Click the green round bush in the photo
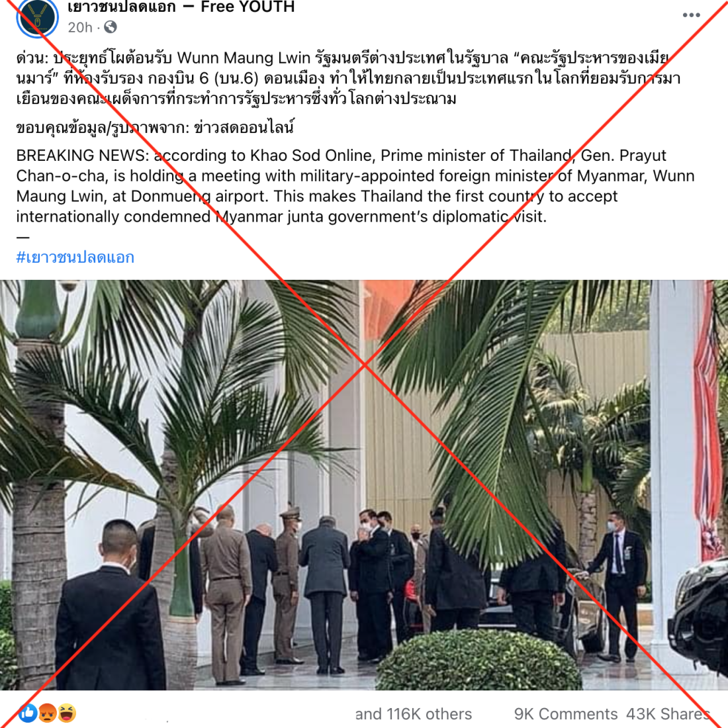The width and height of the screenshot is (728, 728). click(478, 660)
